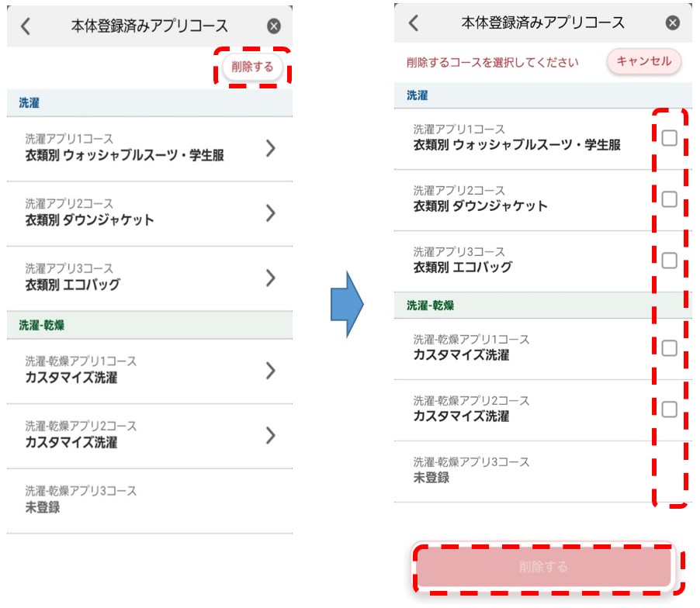Check the エコバッグ course checkbox

pyautogui.click(x=669, y=260)
